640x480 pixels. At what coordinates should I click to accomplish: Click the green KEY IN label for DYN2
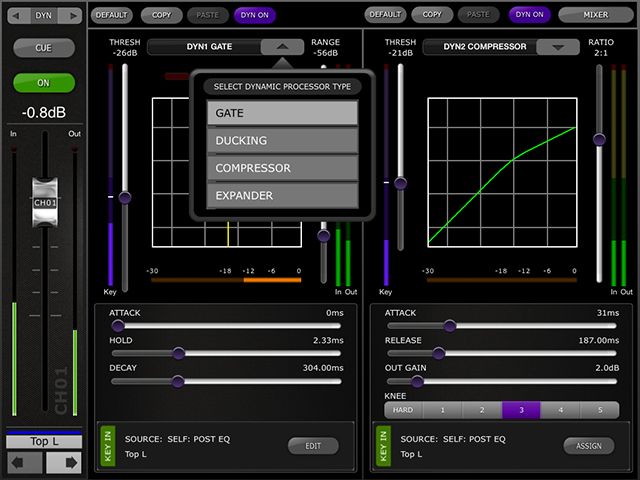pyautogui.click(x=383, y=446)
